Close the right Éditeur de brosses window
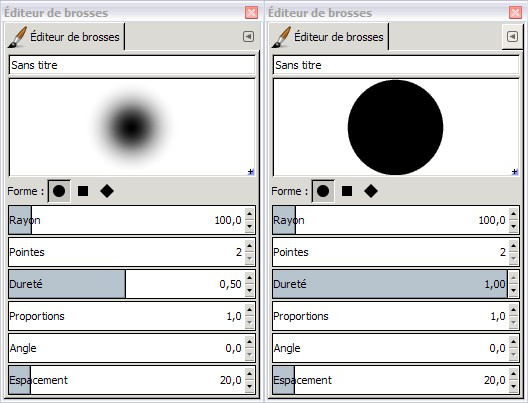 pyautogui.click(x=515, y=12)
